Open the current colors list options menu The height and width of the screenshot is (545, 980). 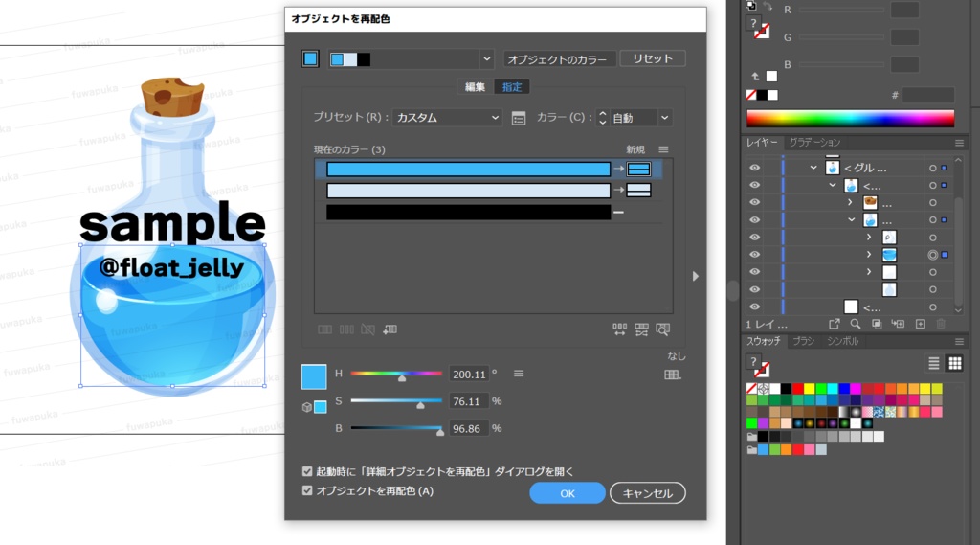pyautogui.click(x=663, y=149)
